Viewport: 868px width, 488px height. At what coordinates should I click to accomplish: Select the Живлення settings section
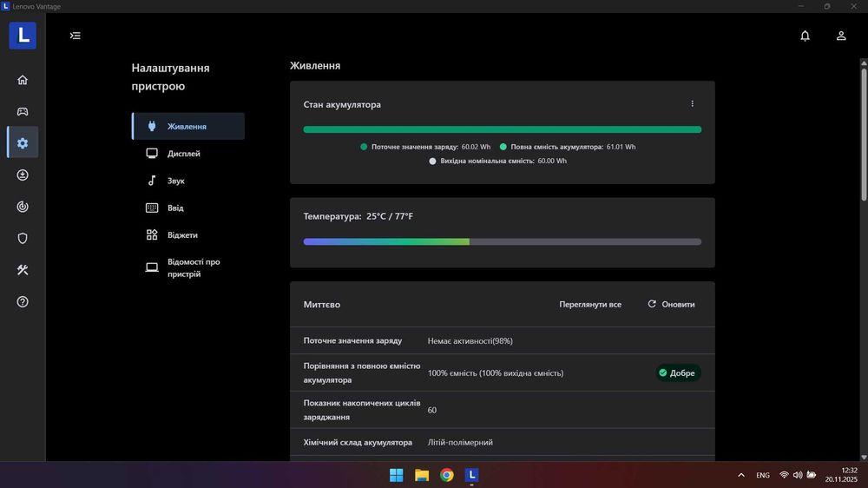point(188,126)
